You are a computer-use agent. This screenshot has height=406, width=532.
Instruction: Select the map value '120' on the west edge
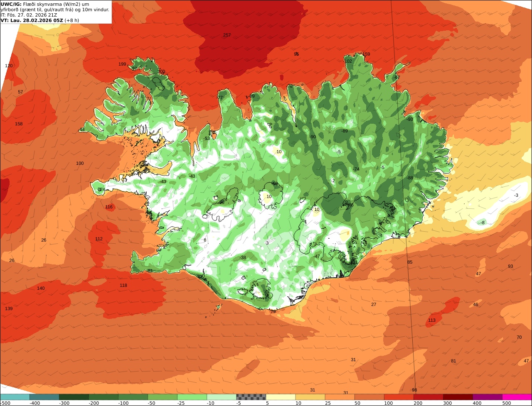click(9, 66)
